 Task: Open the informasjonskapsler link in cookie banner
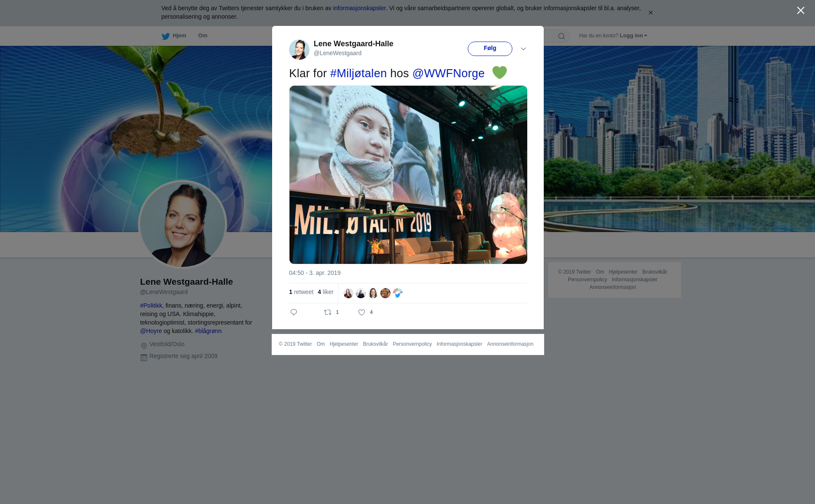coord(359,8)
